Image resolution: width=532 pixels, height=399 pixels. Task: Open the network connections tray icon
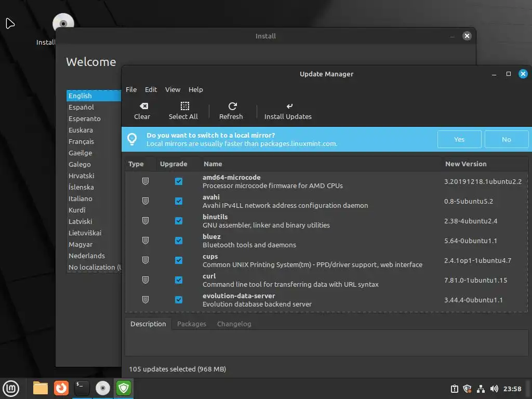coord(481,389)
